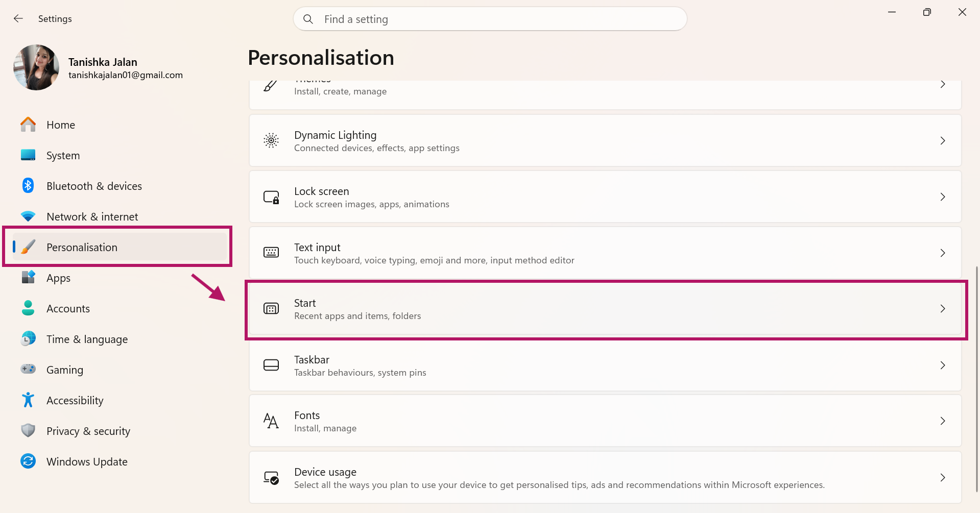Open Time & language section

pyautogui.click(x=119, y=339)
